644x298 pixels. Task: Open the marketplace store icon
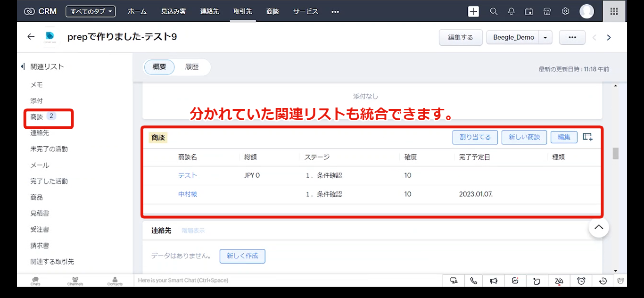pyautogui.click(x=547, y=11)
